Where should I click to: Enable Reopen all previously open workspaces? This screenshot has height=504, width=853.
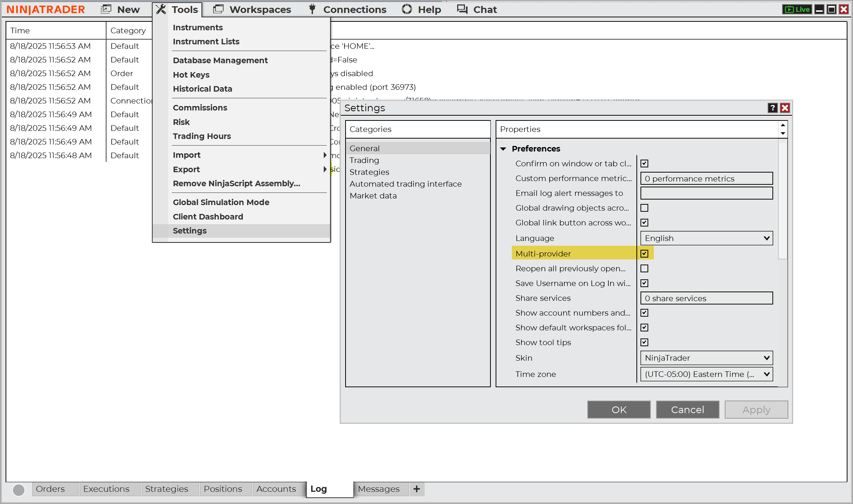pyautogui.click(x=644, y=268)
